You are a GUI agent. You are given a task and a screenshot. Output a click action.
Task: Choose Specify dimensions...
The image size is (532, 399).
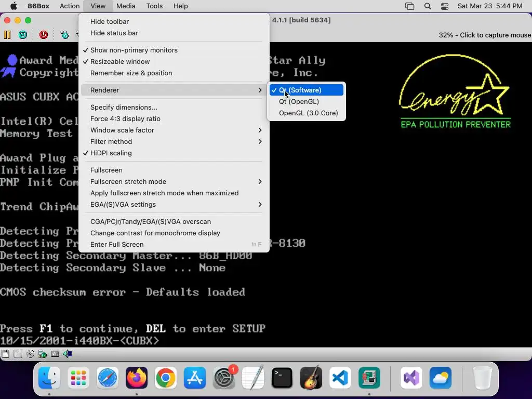[174, 107]
